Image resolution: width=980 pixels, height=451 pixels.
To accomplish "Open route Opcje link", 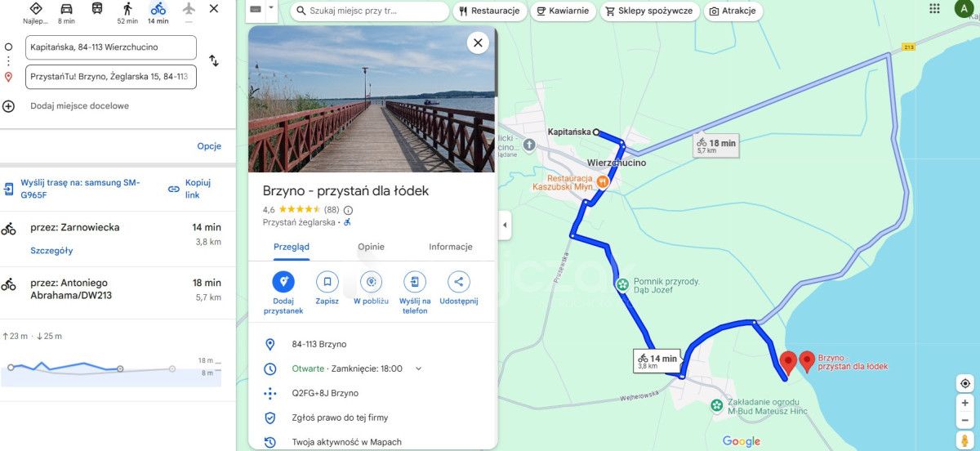I will pyautogui.click(x=209, y=146).
